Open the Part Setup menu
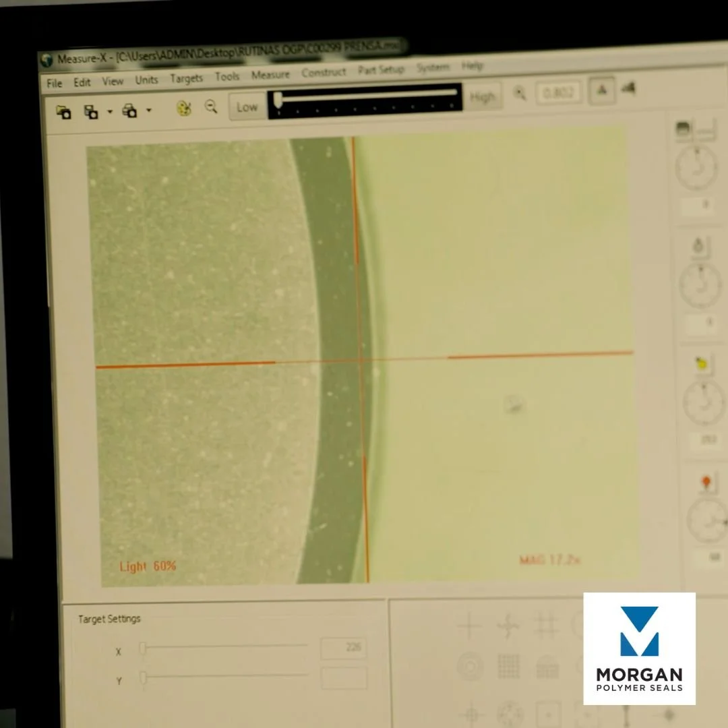The image size is (728, 728). click(x=381, y=70)
